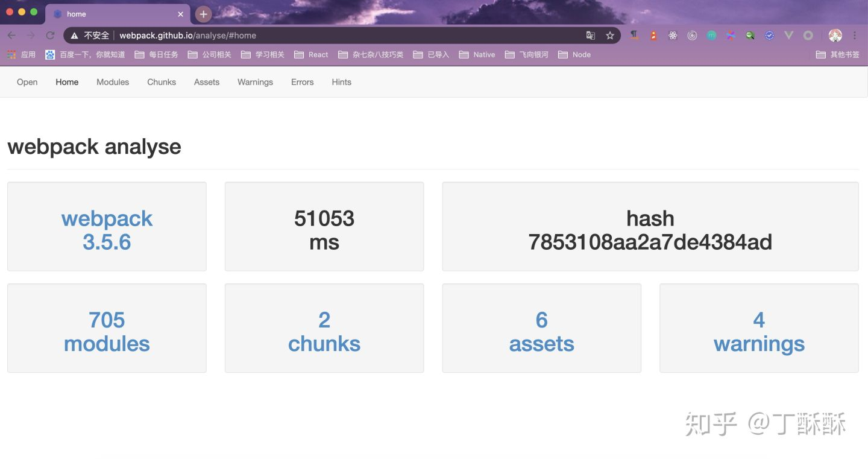
Task: Expand the 其他书签 other bookmarks folder
Action: 837,54
